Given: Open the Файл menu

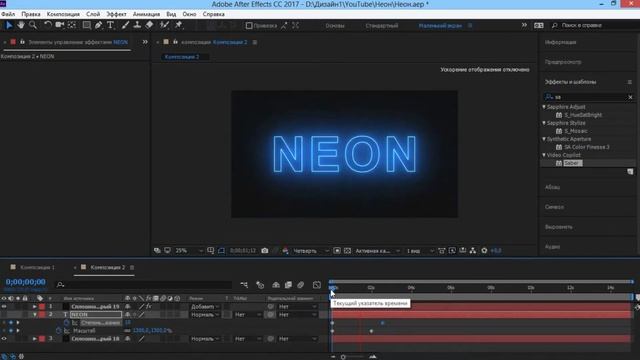Looking at the screenshot, I should click(x=8, y=14).
